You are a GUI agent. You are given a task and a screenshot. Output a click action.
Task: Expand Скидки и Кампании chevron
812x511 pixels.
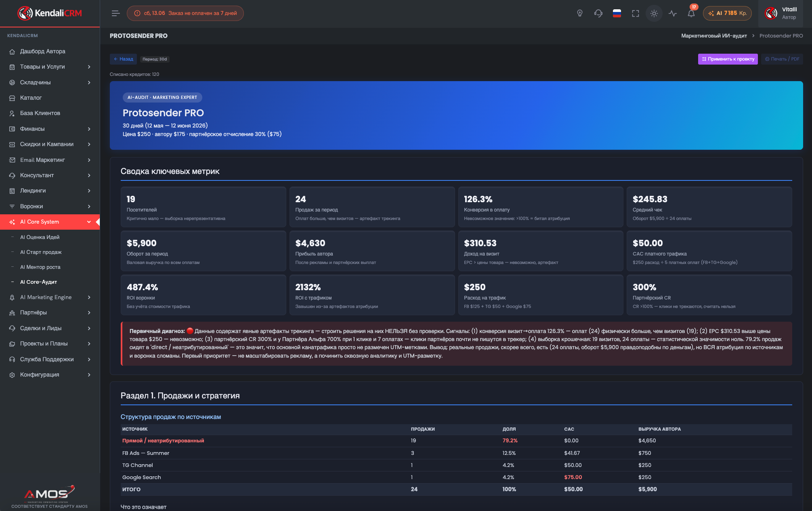pos(89,144)
